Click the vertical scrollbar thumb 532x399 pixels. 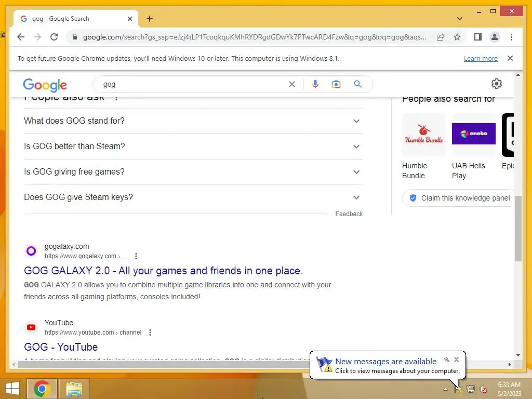pos(518,229)
